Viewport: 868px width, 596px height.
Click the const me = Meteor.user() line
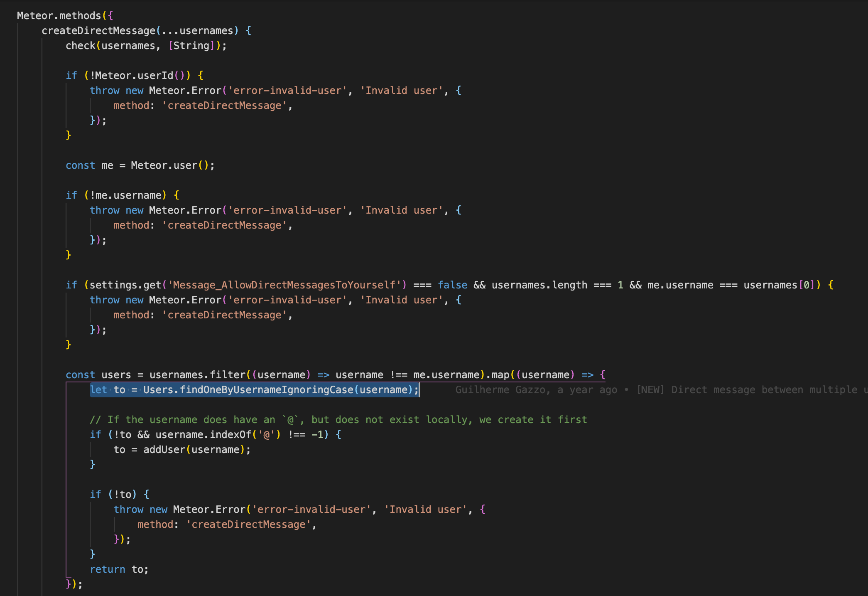(x=139, y=165)
